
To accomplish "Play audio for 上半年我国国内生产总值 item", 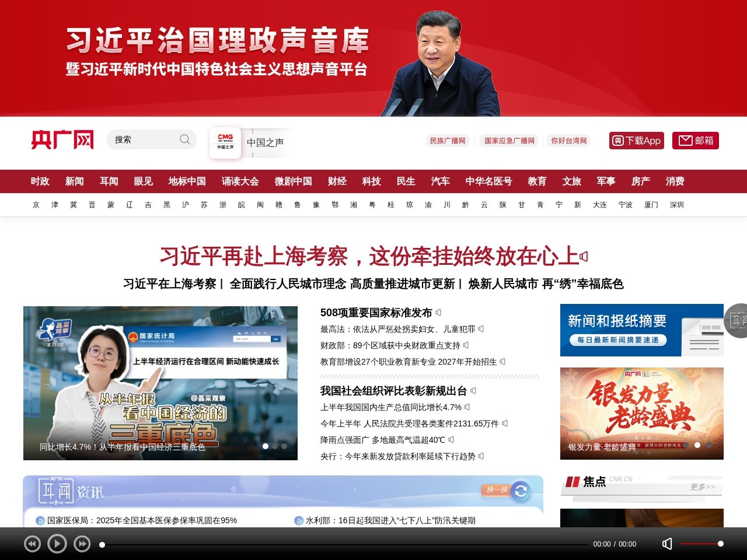I will [x=467, y=407].
